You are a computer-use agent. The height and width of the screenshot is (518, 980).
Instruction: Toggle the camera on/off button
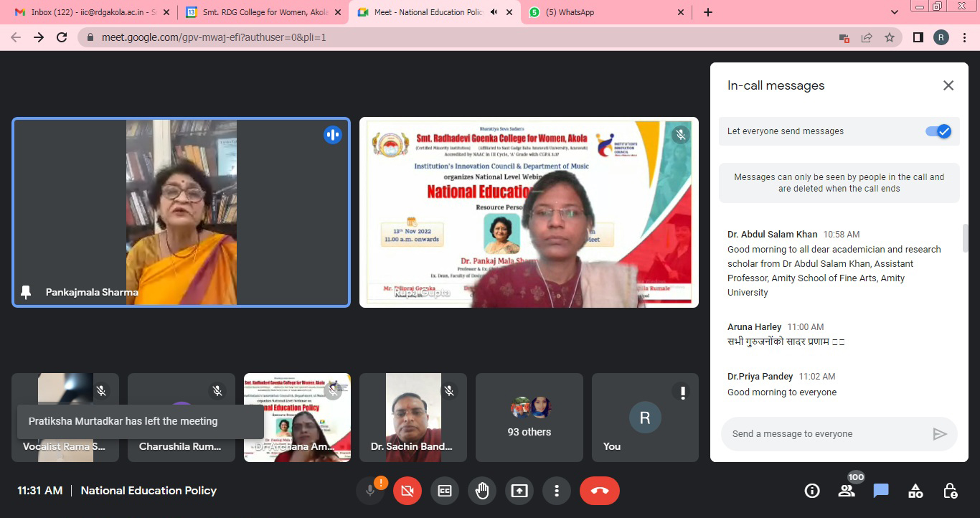407,491
